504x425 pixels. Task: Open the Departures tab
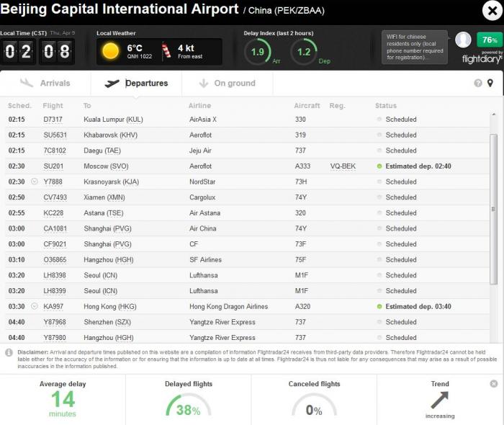click(x=136, y=84)
